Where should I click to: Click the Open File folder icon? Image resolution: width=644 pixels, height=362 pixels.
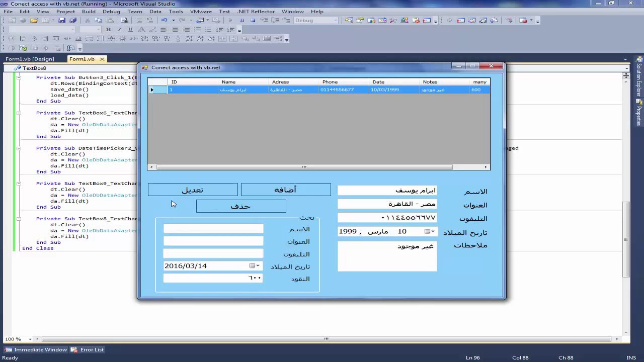pyautogui.click(x=34, y=21)
